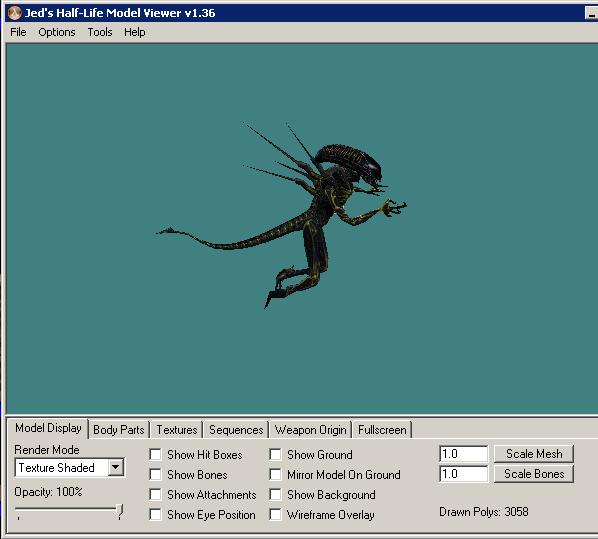
Task: Expand the Render Mode dropdown arrow
Action: pyautogui.click(x=115, y=467)
